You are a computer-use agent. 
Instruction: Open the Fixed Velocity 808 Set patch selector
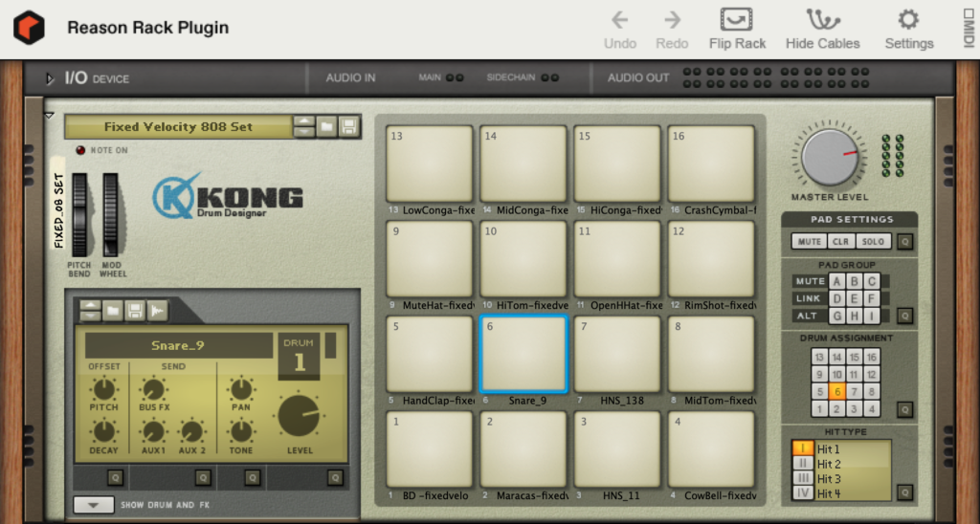(178, 127)
